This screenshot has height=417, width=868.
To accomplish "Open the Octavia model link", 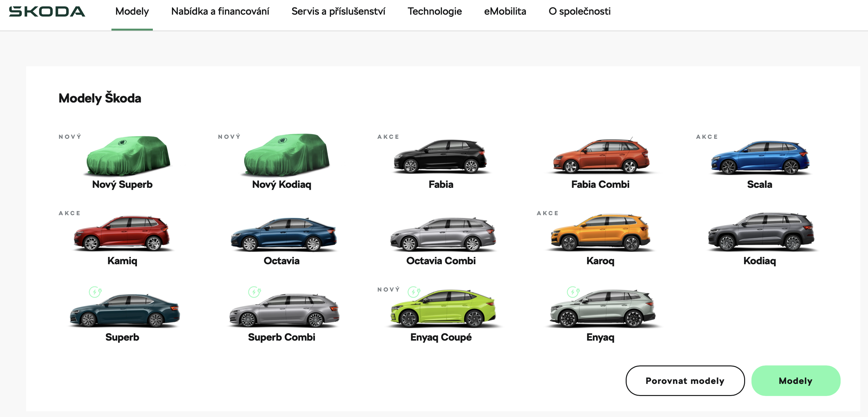I will pyautogui.click(x=282, y=261).
